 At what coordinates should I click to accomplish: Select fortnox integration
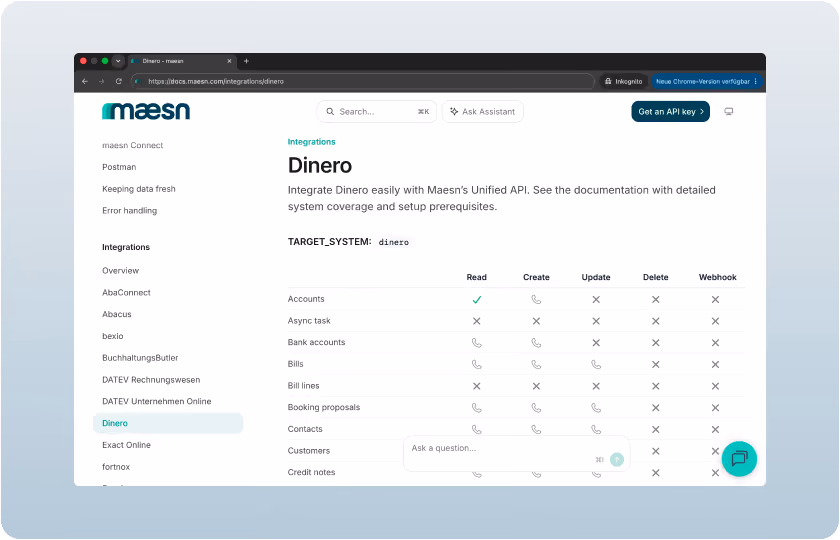[116, 467]
